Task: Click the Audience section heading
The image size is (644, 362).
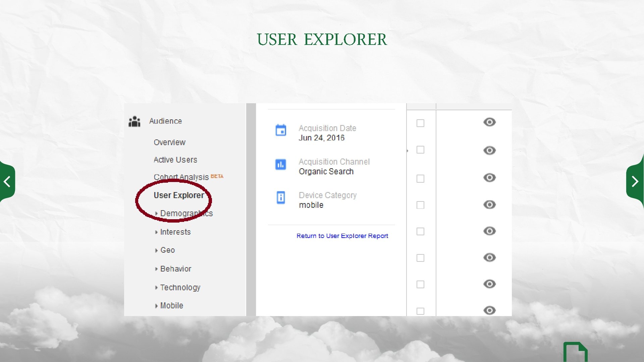Action: pos(165,121)
